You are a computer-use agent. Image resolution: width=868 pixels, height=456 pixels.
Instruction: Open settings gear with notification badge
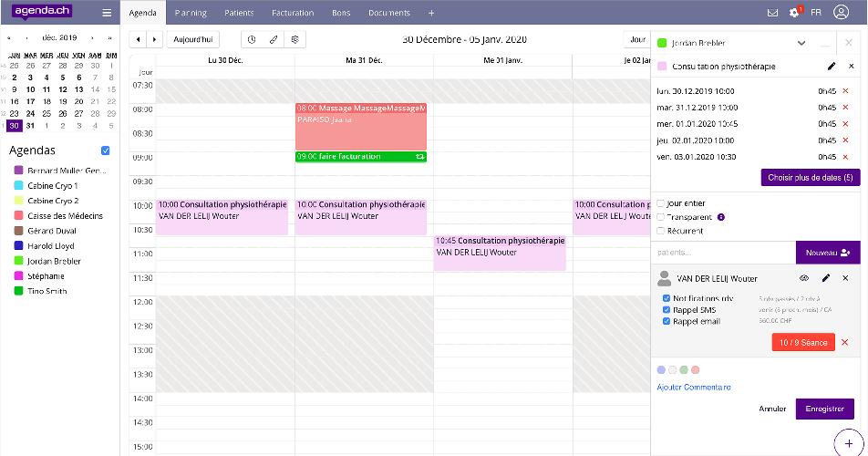[x=794, y=13]
